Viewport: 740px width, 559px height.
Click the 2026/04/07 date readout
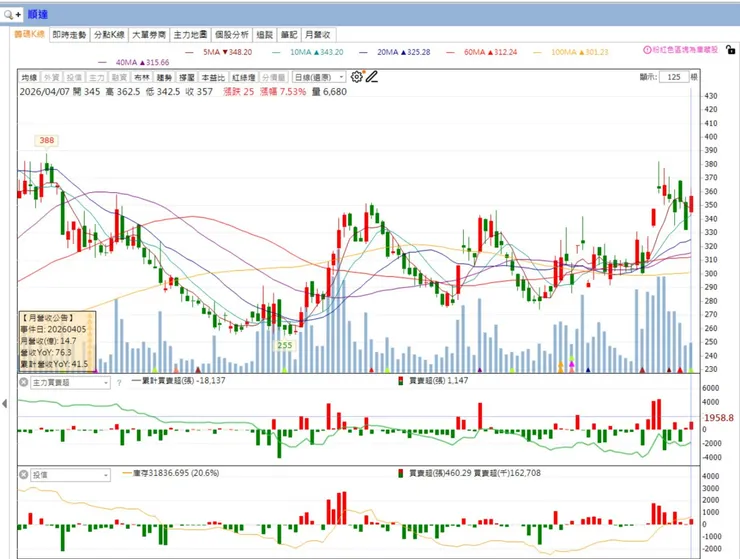tap(45, 92)
